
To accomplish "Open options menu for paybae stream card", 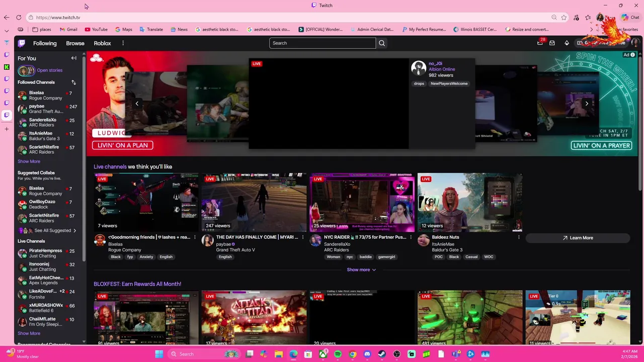I will [303, 237].
